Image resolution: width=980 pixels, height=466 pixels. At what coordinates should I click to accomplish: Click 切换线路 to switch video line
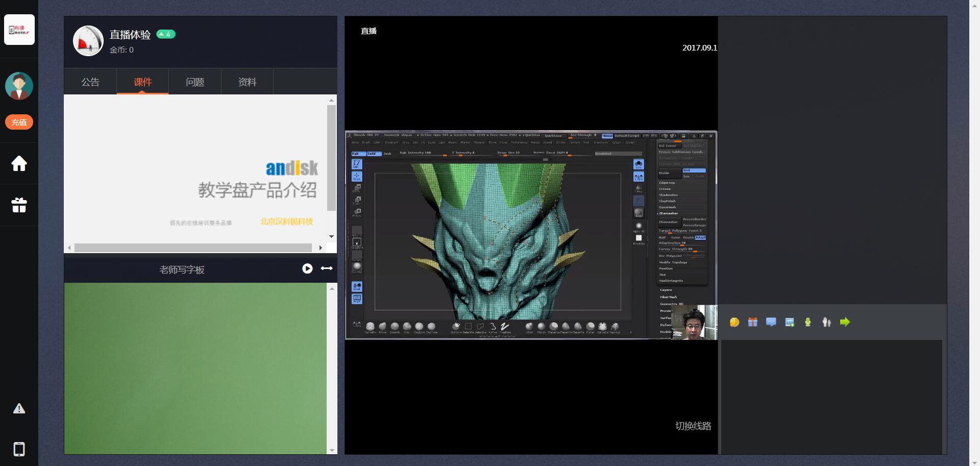693,426
